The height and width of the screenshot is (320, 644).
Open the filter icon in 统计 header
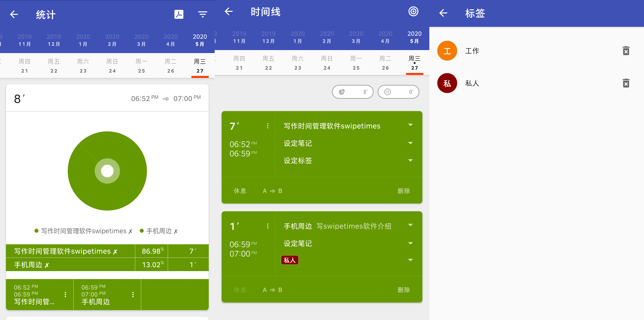coord(203,14)
